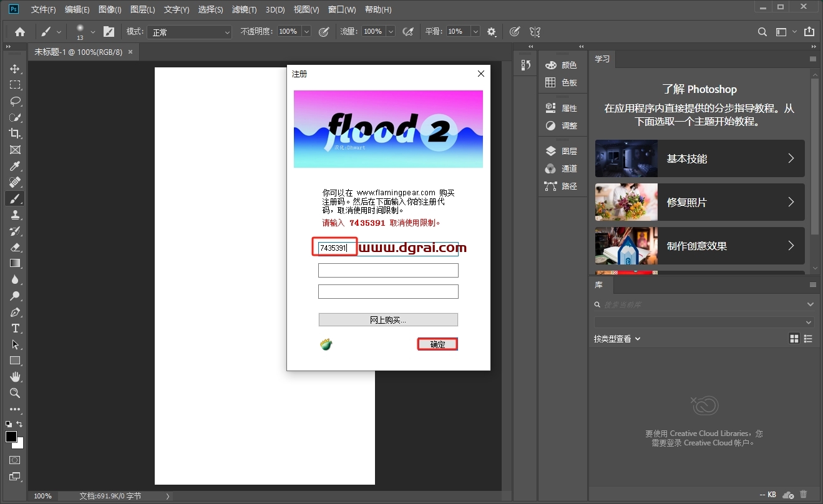
Task: Expand the flow percentage dropdown
Action: coord(391,32)
